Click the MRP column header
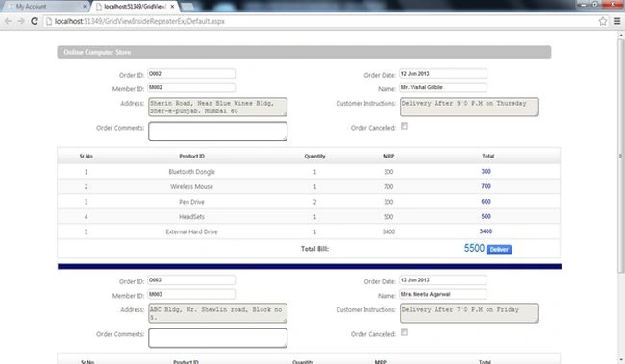The height and width of the screenshot is (364, 625). tap(388, 157)
